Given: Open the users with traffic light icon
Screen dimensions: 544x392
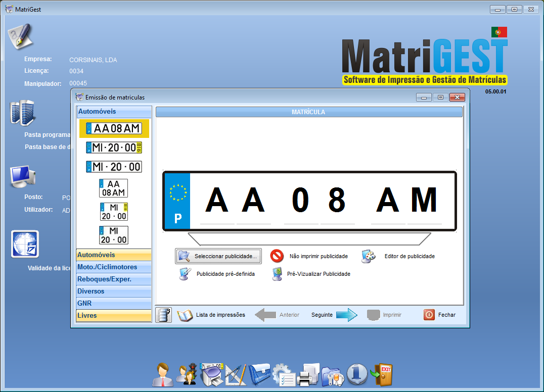Looking at the screenshot, I should [x=187, y=375].
